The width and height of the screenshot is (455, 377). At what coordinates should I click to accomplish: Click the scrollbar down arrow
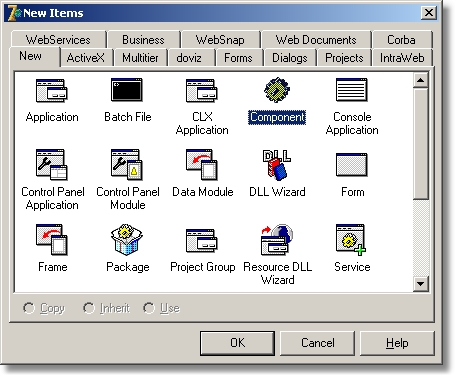[421, 284]
